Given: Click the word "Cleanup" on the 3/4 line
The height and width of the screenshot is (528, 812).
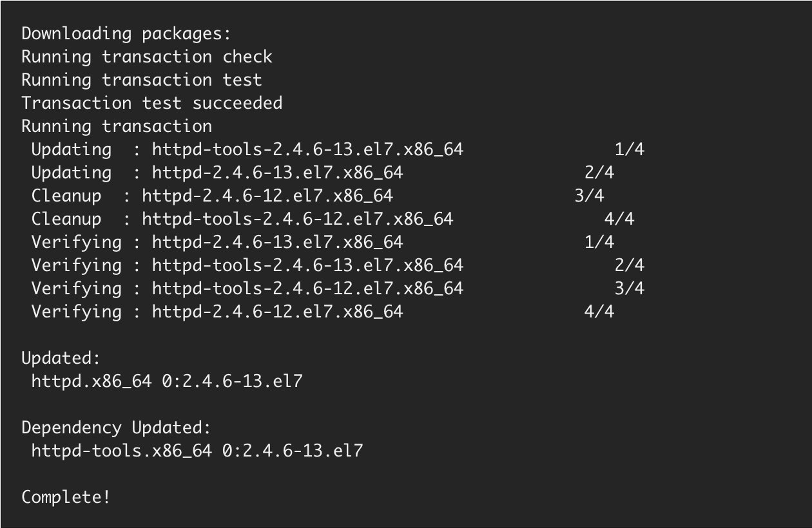Looking at the screenshot, I should point(66,196).
